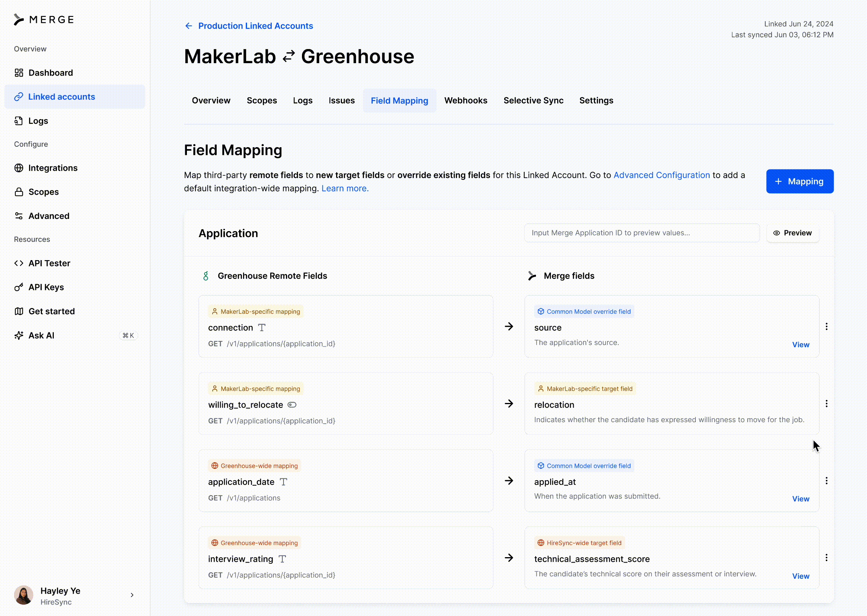Click View on the applied_at field
Viewport: 867px width, 616px height.
[801, 499]
